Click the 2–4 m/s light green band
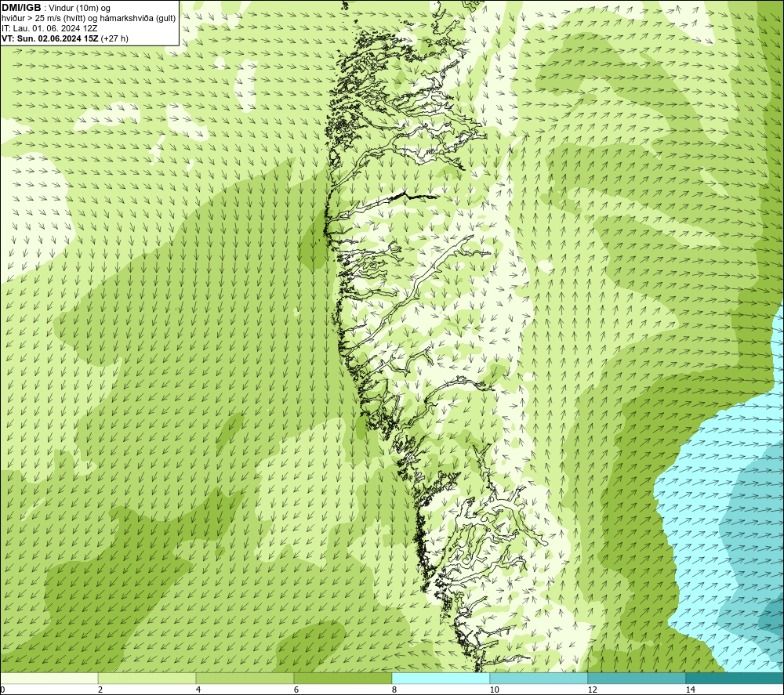This screenshot has width=784, height=695. click(147, 679)
